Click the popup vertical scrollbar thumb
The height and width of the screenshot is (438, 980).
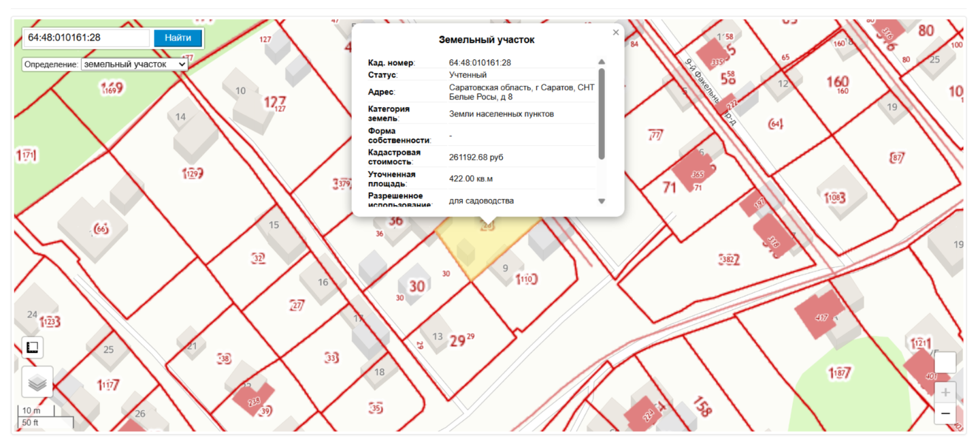[x=602, y=113]
